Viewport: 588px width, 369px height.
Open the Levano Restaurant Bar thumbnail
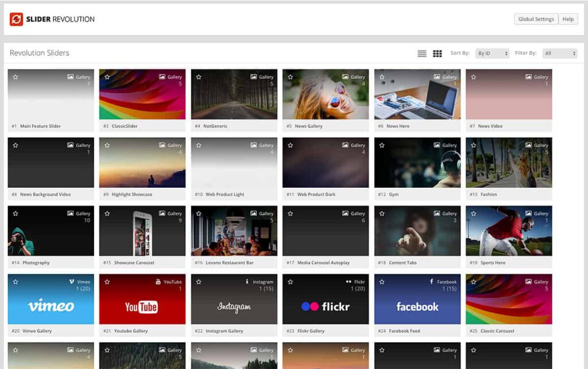click(x=234, y=231)
